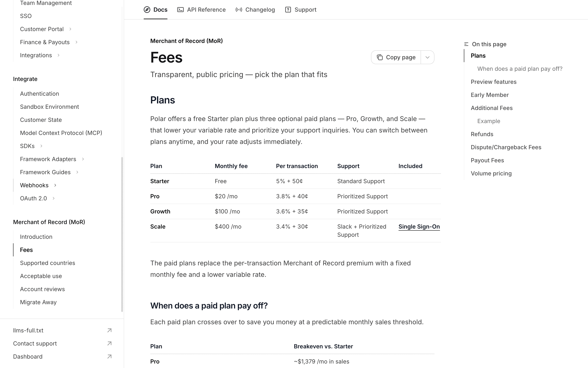Viewport: 588px width, 368px height.
Task: Expand the Integrations chevron
Action: point(58,55)
